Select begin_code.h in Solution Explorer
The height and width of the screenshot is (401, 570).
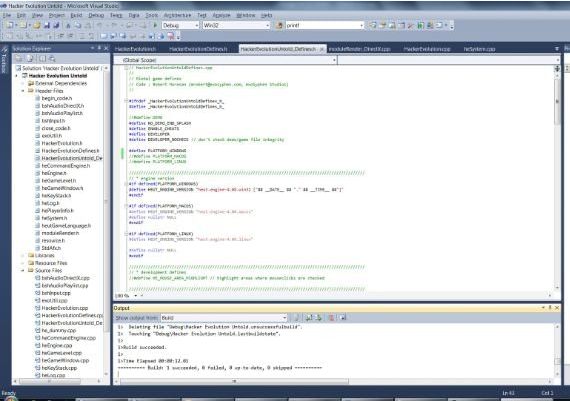57,98
